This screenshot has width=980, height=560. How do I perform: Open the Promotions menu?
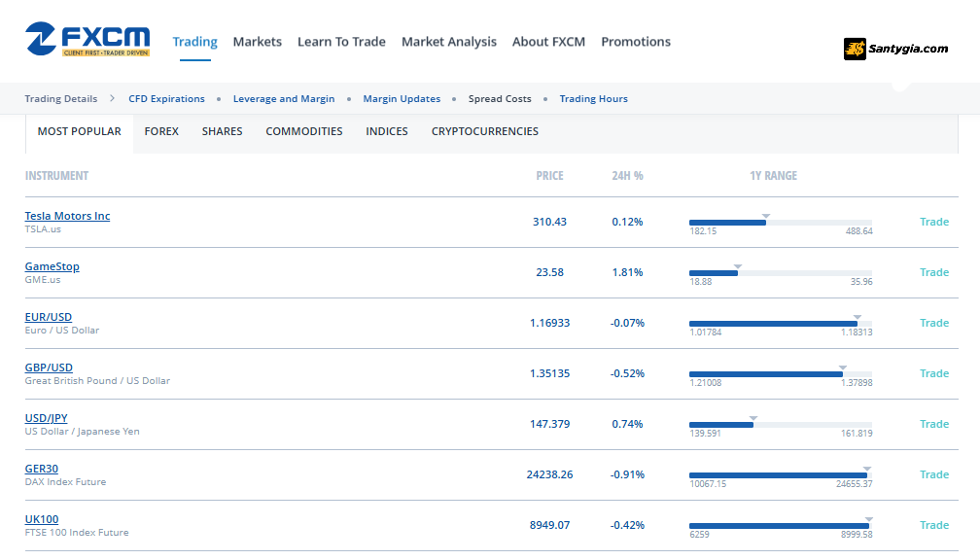(x=636, y=42)
